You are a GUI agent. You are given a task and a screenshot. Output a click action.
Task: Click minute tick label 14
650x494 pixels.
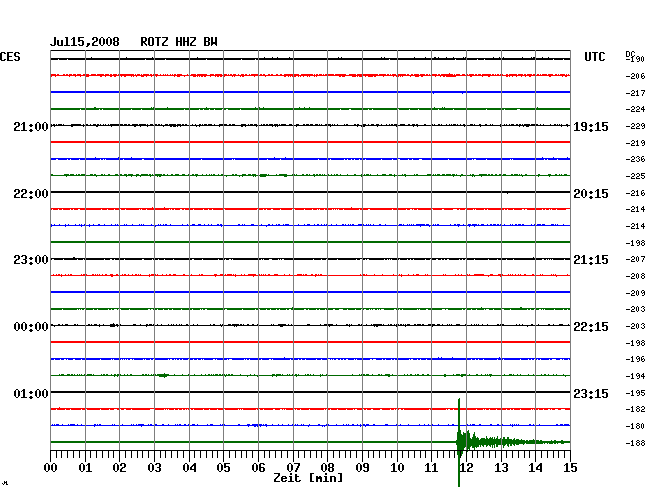pyautogui.click(x=536, y=468)
